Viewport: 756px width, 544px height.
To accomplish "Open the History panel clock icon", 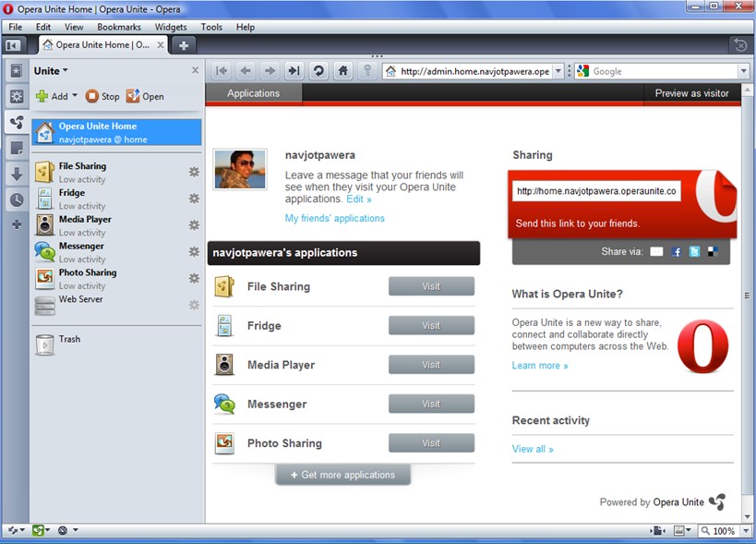I will click(17, 199).
